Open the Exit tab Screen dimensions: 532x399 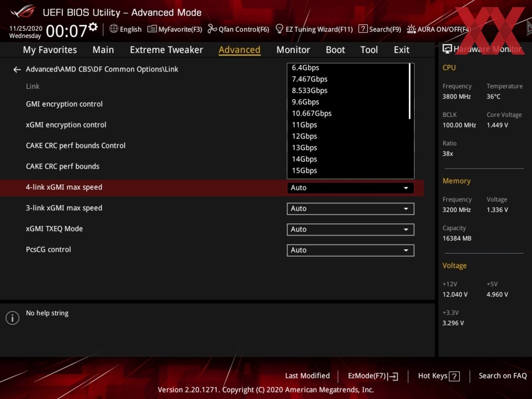point(401,50)
